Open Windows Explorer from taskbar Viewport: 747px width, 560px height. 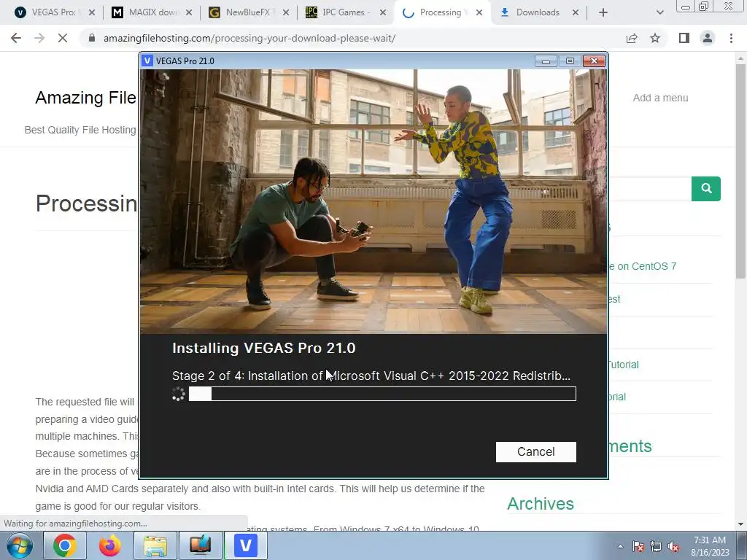tap(155, 545)
